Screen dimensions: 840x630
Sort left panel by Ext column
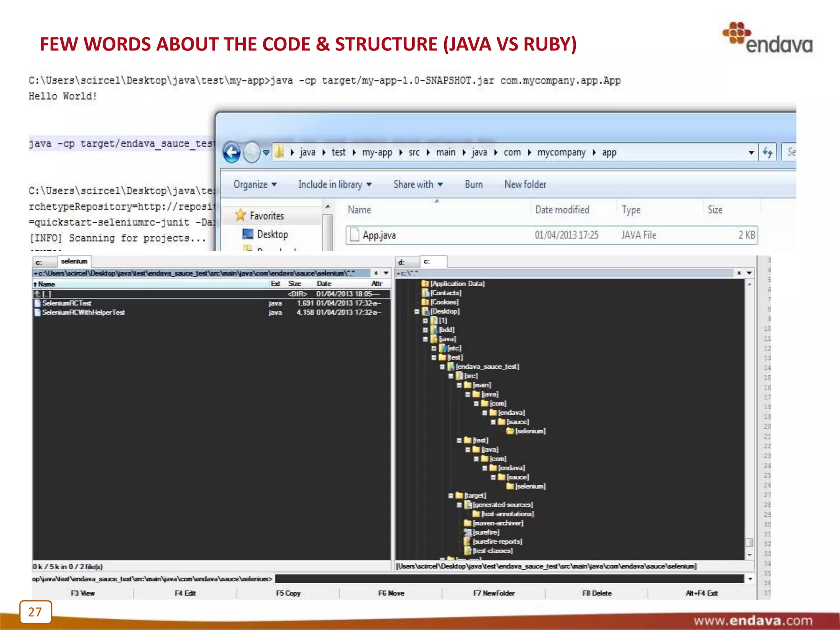(275, 284)
